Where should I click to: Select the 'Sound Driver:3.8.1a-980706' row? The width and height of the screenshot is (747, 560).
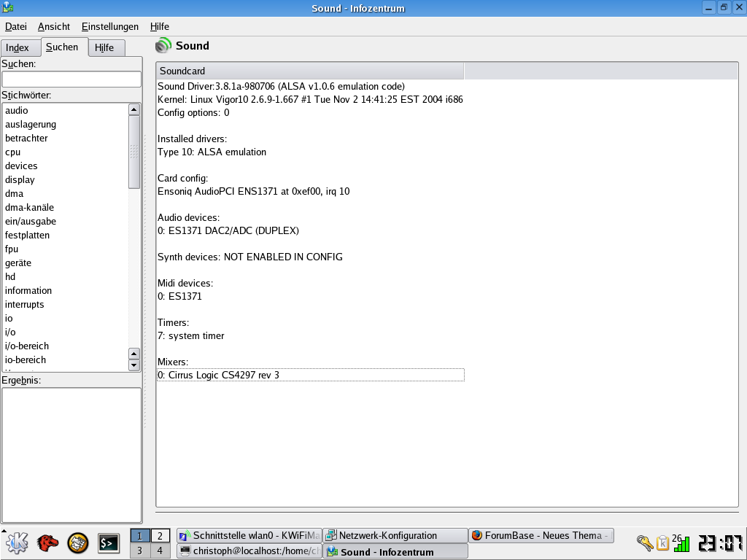(310, 86)
